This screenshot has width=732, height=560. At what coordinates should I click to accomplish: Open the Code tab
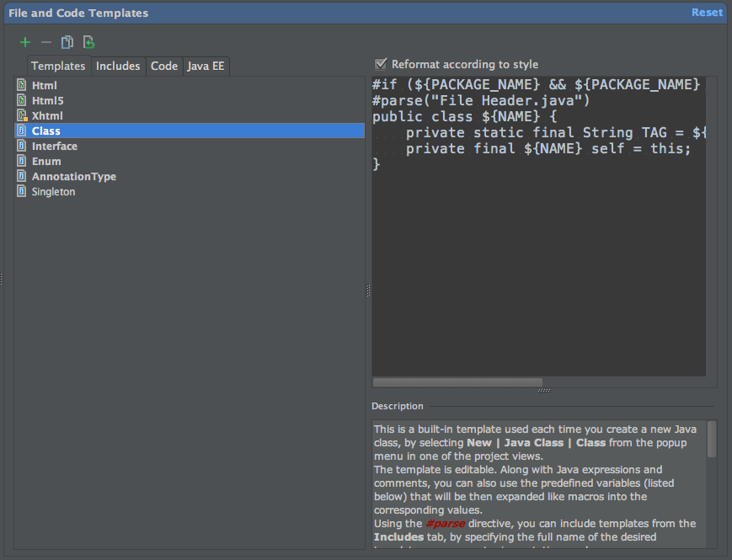164,66
